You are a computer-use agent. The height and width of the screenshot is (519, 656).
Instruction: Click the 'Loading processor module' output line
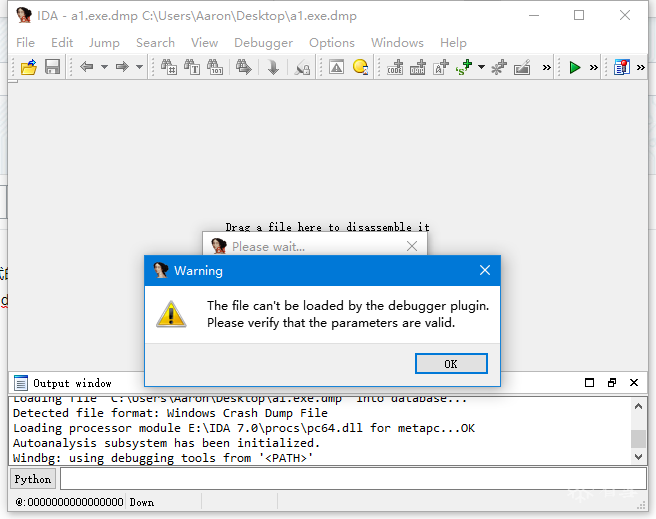pyautogui.click(x=244, y=428)
